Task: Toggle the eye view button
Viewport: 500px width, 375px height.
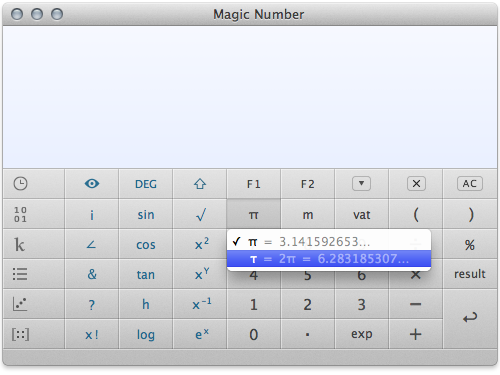Action: 92,184
